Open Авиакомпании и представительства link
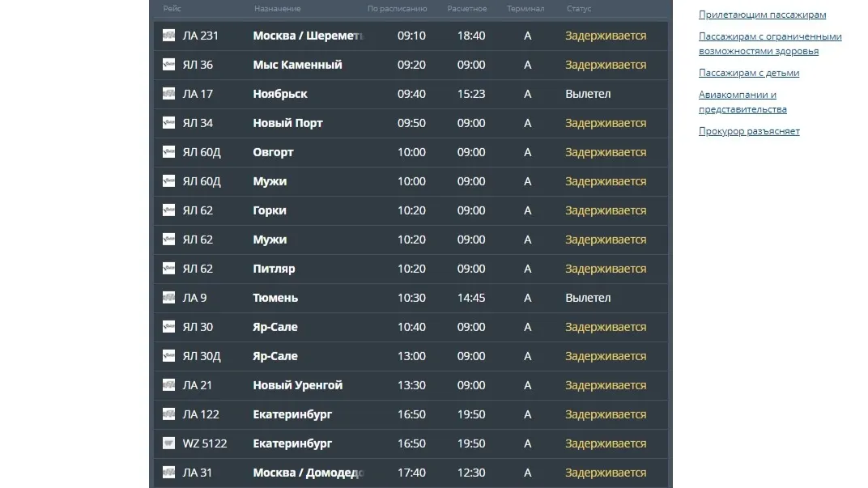The width and height of the screenshot is (868, 488). 742,102
